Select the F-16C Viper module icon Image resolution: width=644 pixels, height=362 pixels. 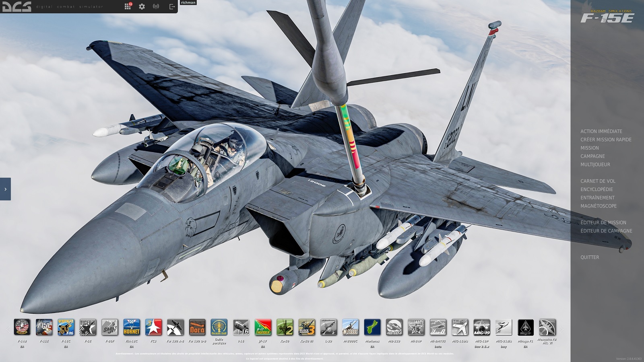click(x=66, y=327)
